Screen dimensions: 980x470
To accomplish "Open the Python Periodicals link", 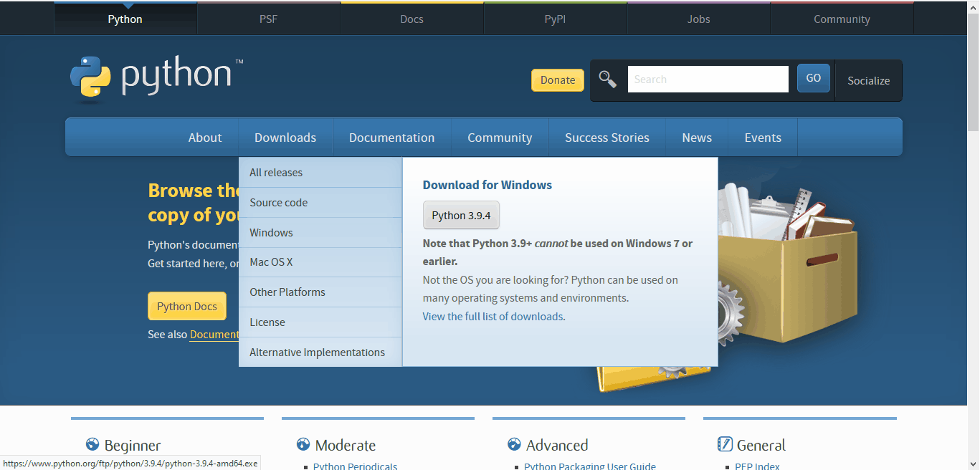I will click(355, 466).
